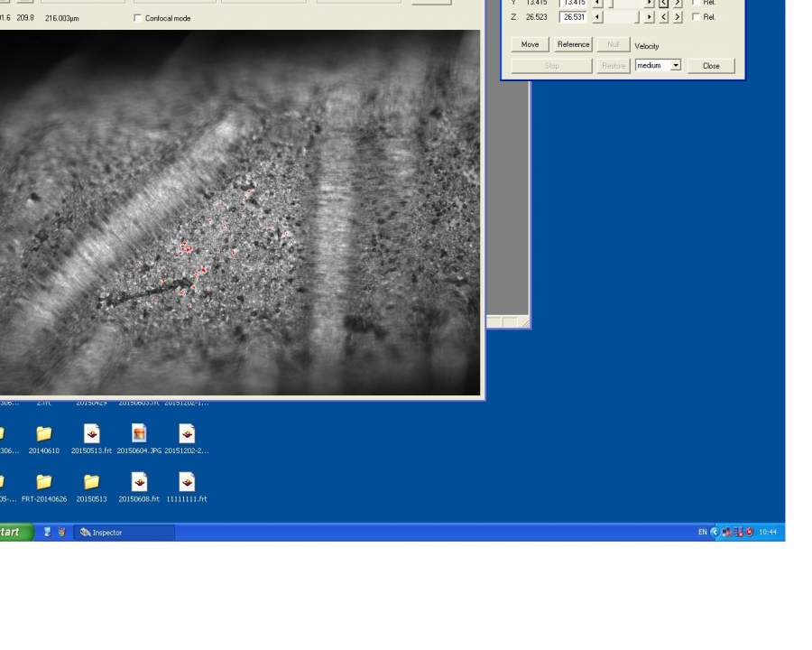Click the Z target value field 26.531
Viewport: 812px width, 650px height.
(574, 17)
